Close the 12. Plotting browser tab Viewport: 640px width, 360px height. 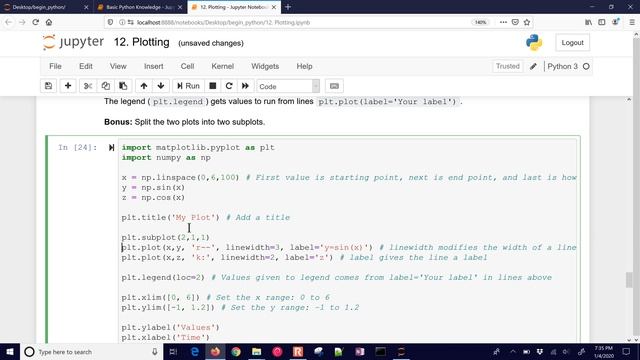(273, 7)
